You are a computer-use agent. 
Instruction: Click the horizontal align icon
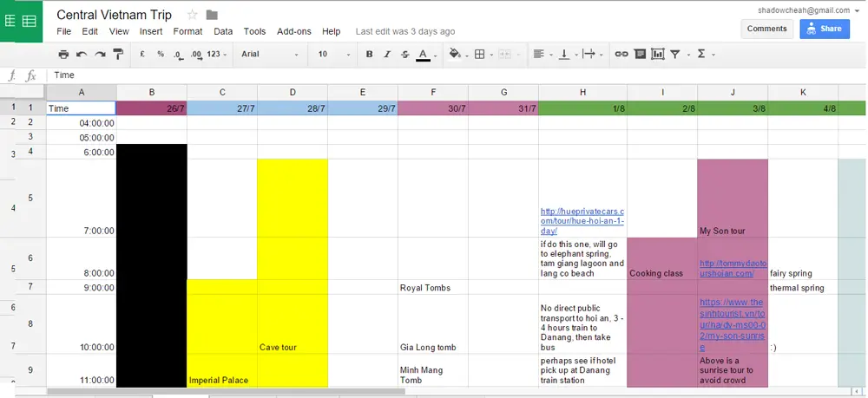[x=538, y=54]
